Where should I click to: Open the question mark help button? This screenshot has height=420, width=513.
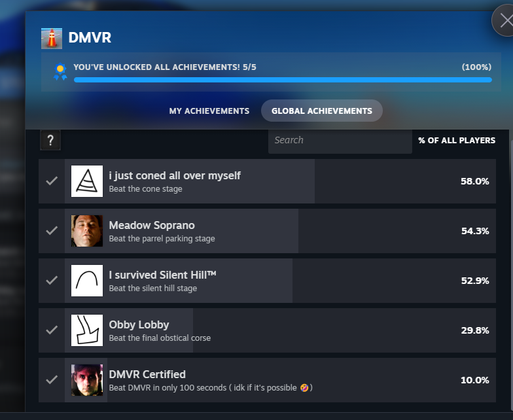[50, 140]
